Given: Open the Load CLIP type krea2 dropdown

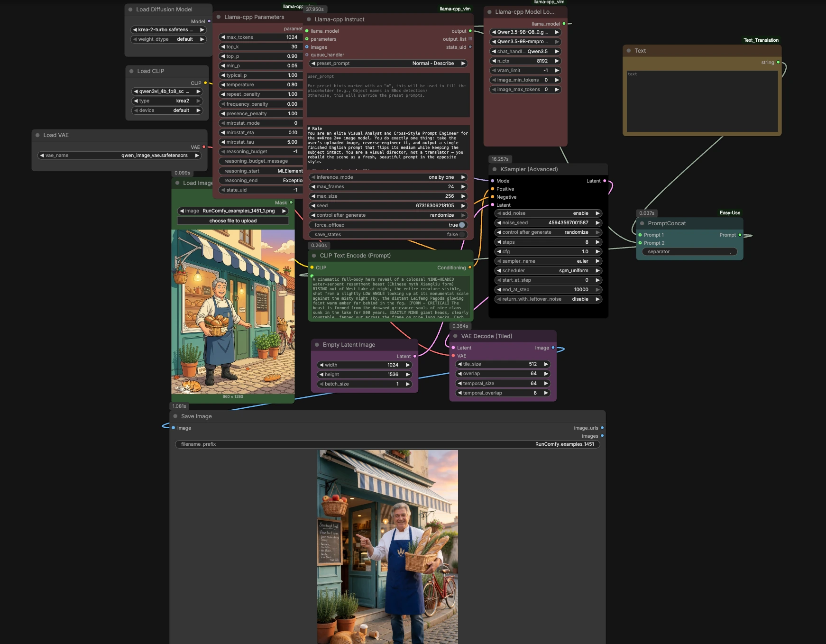Looking at the screenshot, I should pos(167,101).
